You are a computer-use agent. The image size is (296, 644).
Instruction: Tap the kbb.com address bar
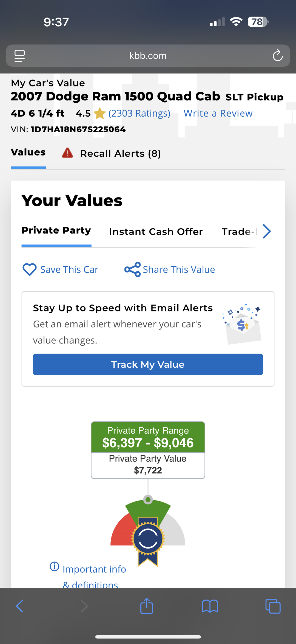pos(148,56)
